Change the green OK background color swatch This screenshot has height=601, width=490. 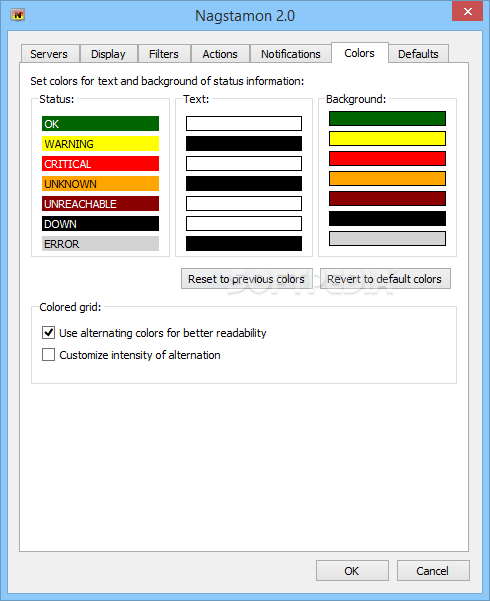click(x=387, y=118)
